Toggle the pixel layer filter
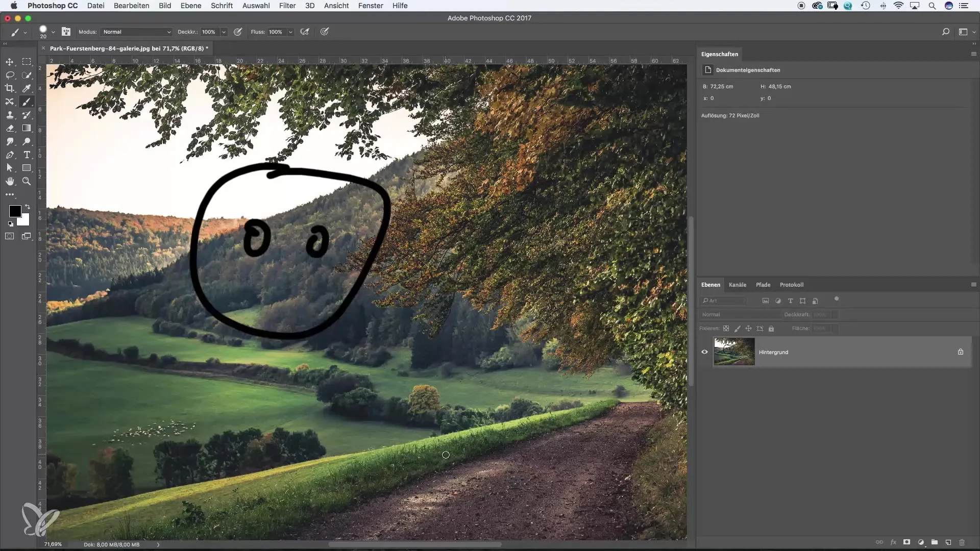The width and height of the screenshot is (980, 551). click(766, 301)
